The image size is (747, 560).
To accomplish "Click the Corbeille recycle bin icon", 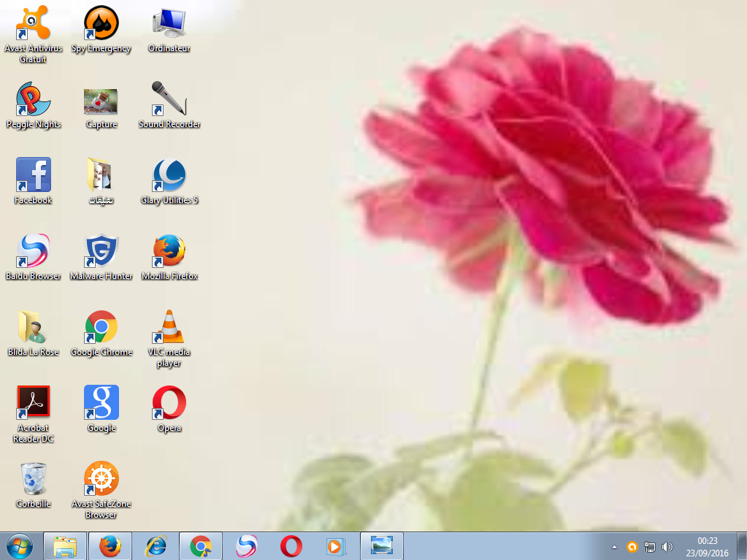I will [x=33, y=479].
